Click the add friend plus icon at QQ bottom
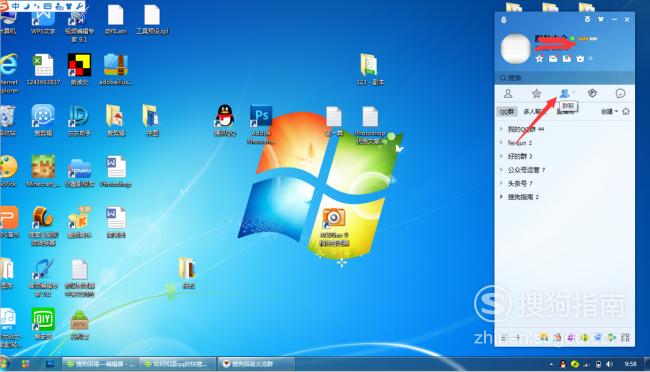Viewport: 650px width, 372px height. click(x=517, y=338)
